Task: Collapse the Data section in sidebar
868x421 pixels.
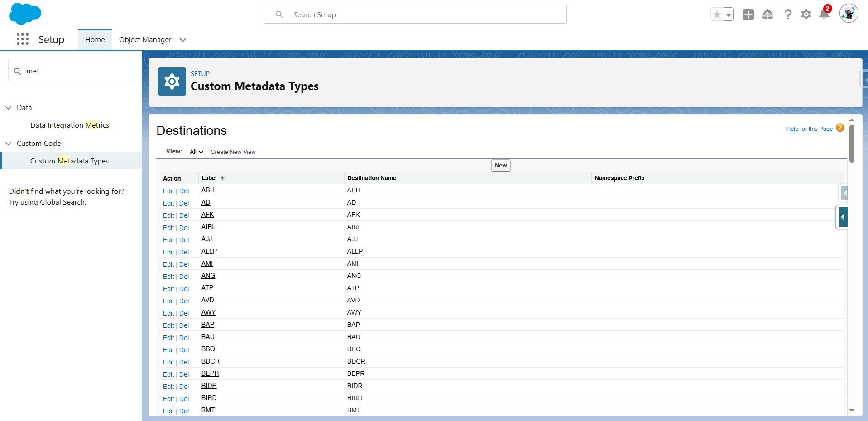Action: tap(9, 108)
